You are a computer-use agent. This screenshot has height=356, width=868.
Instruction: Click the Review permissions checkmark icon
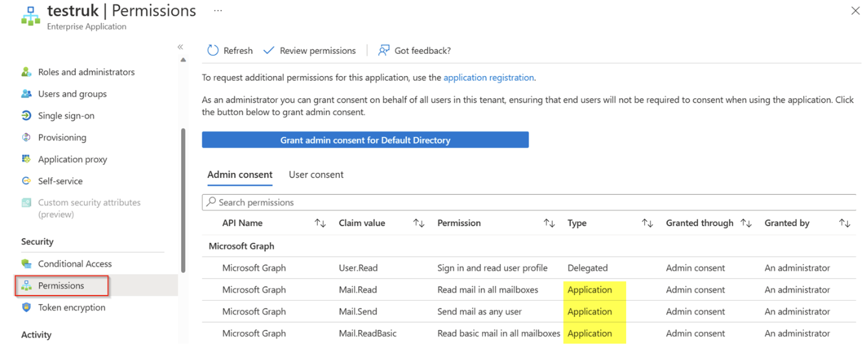pos(269,51)
